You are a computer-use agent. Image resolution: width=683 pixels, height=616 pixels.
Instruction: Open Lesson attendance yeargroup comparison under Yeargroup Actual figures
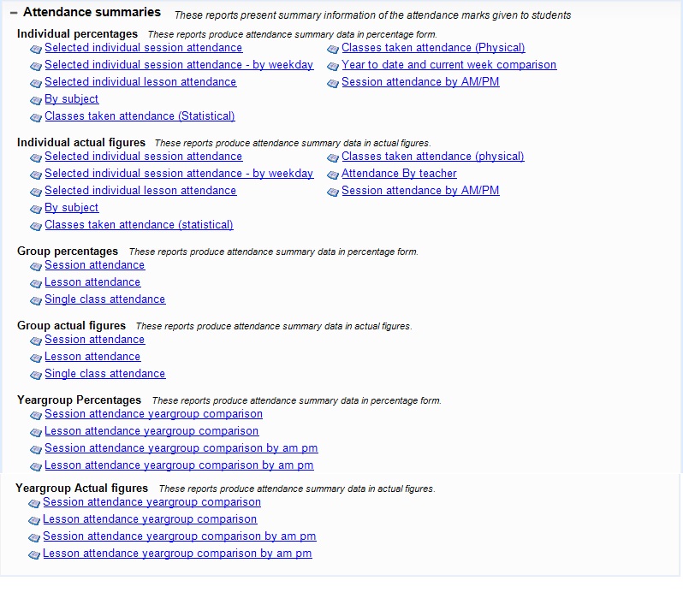[150, 519]
